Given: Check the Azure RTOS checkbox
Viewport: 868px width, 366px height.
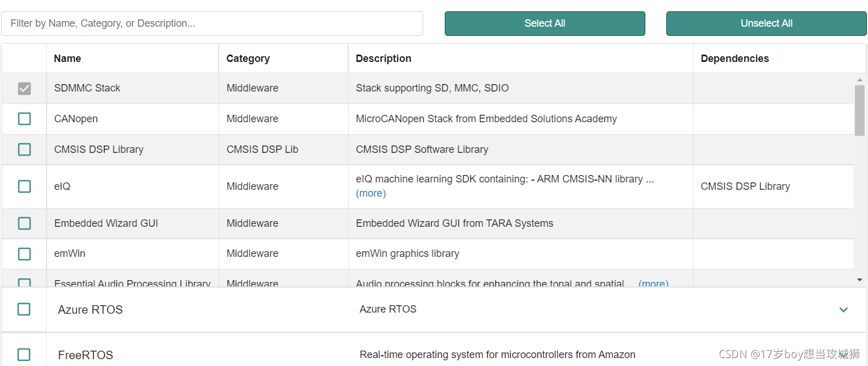Looking at the screenshot, I should point(24,309).
